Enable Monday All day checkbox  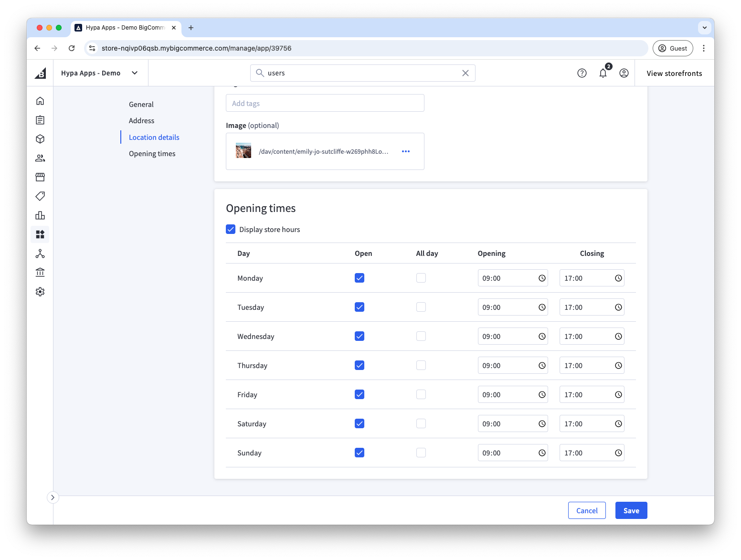[421, 278]
